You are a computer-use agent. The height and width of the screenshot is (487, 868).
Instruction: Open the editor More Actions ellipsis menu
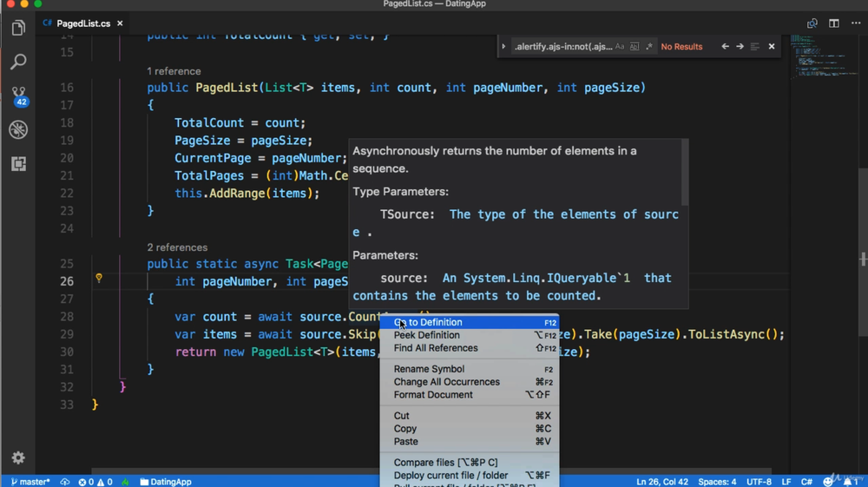coord(854,24)
